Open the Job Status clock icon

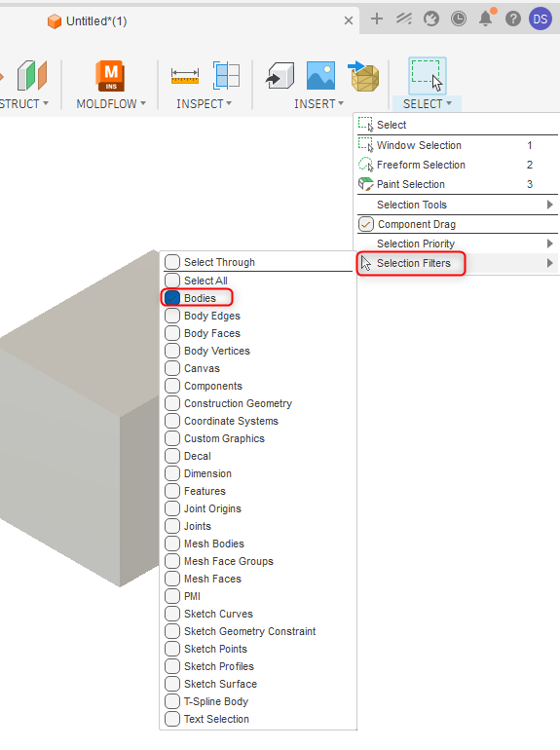[459, 19]
